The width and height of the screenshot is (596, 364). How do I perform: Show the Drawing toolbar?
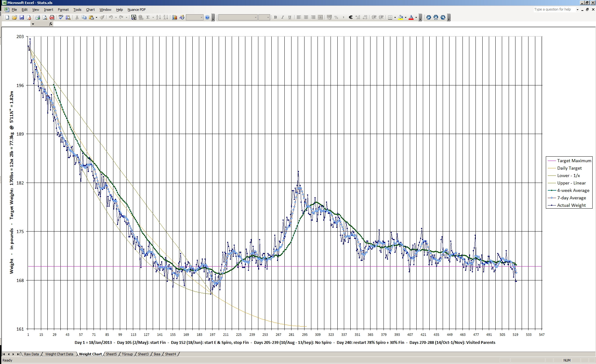182,17
